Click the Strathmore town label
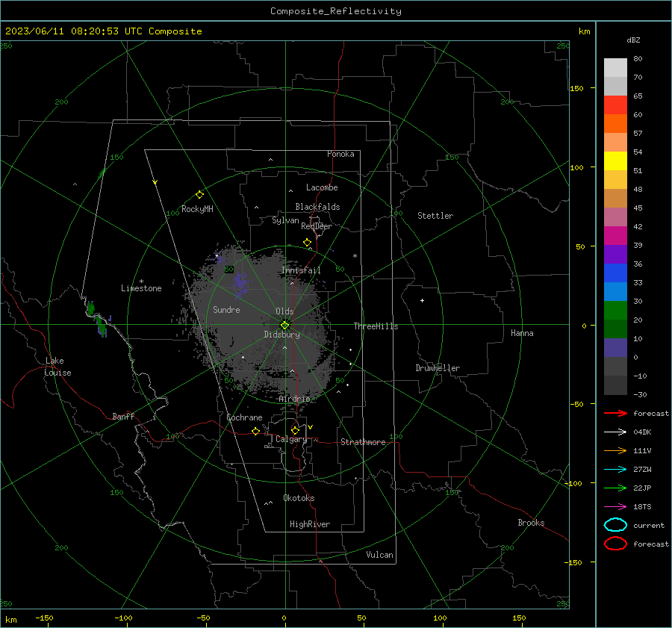This screenshot has height=628, width=672. tap(363, 442)
